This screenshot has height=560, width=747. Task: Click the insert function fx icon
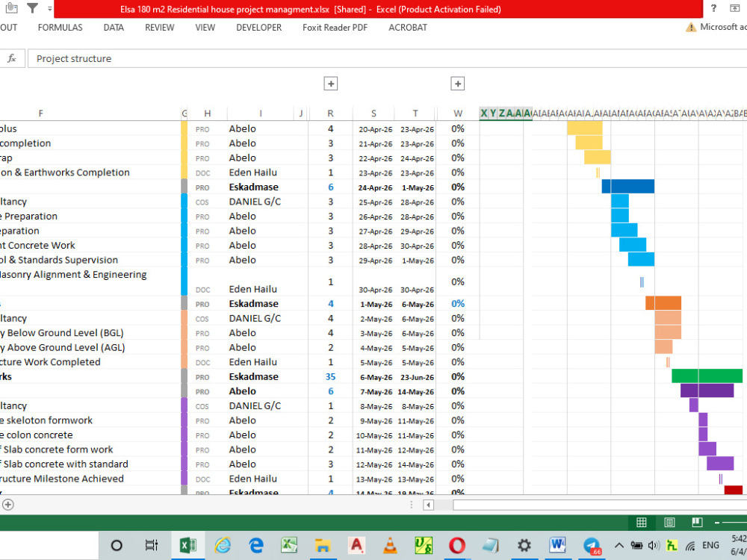point(11,58)
